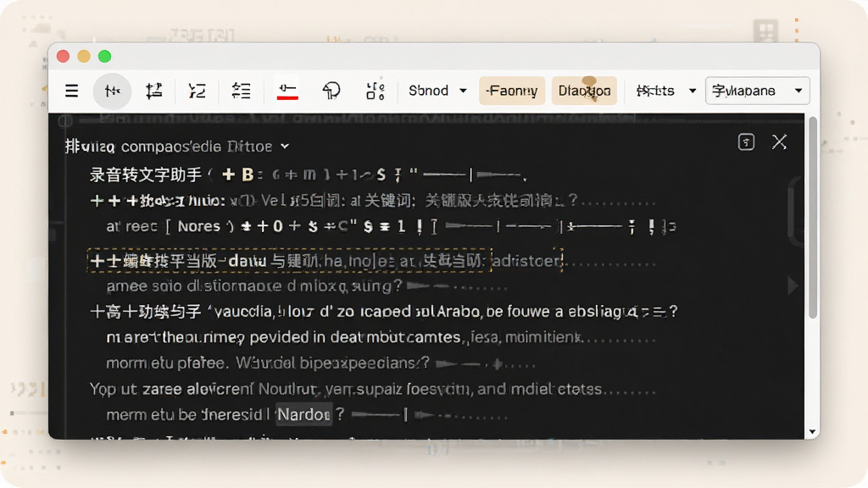
Task: Select the indented list lines toolbar icon
Action: 241,91
